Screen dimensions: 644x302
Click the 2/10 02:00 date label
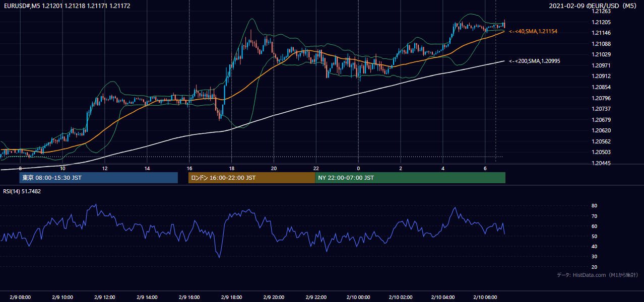point(401,297)
